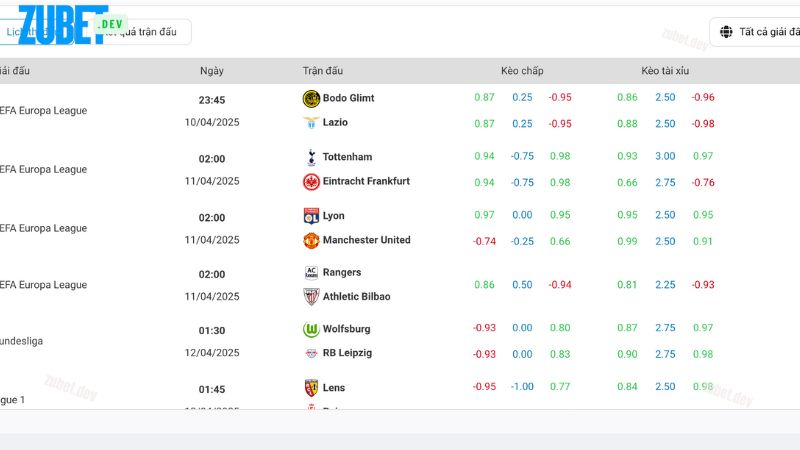Select Bodo Glimt handicap odds 0.87
The width and height of the screenshot is (800, 450).
[484, 97]
